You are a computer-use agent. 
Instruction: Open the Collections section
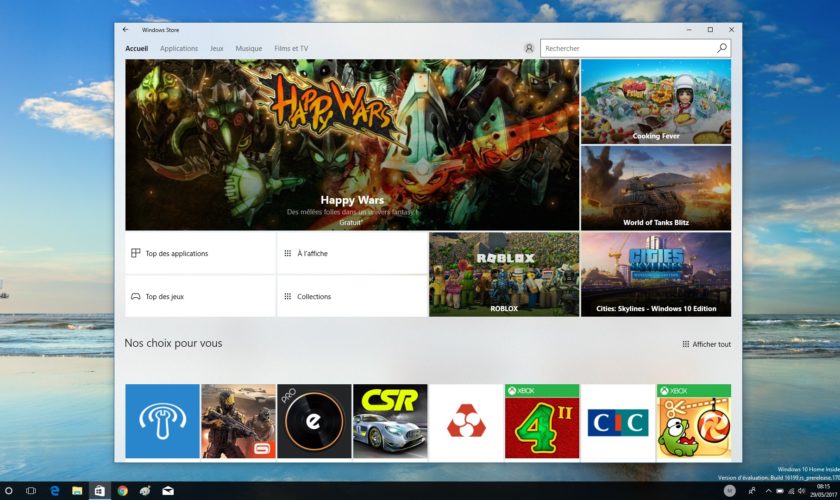tap(352, 296)
